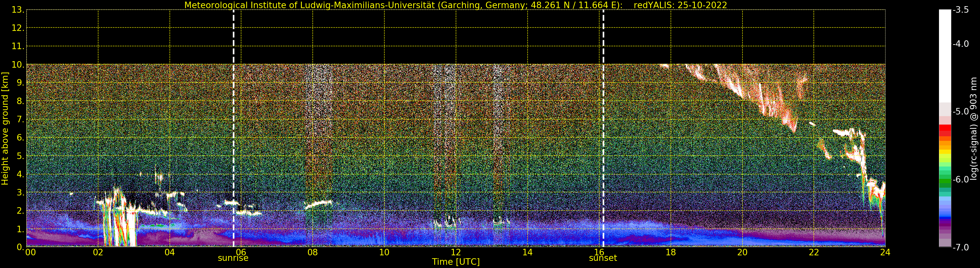Click the colorbar tick label -4.0

pos(961,44)
